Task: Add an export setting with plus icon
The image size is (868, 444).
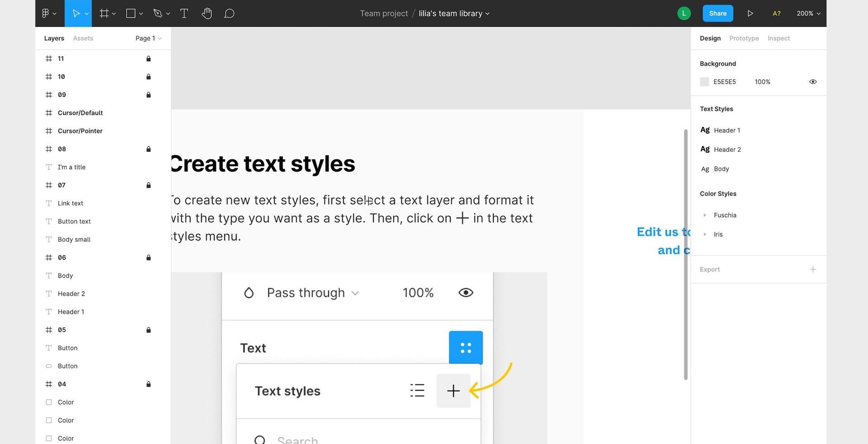Action: click(813, 269)
